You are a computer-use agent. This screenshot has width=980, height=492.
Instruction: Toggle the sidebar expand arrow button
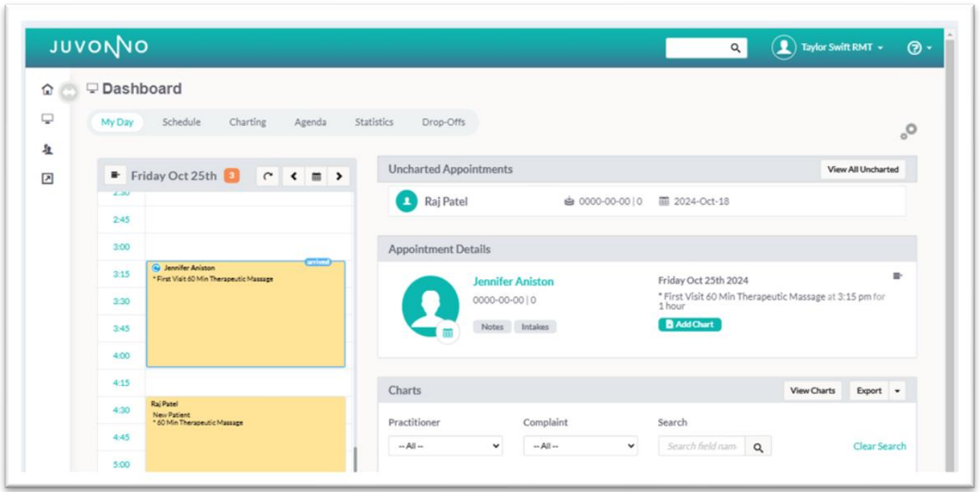68,91
